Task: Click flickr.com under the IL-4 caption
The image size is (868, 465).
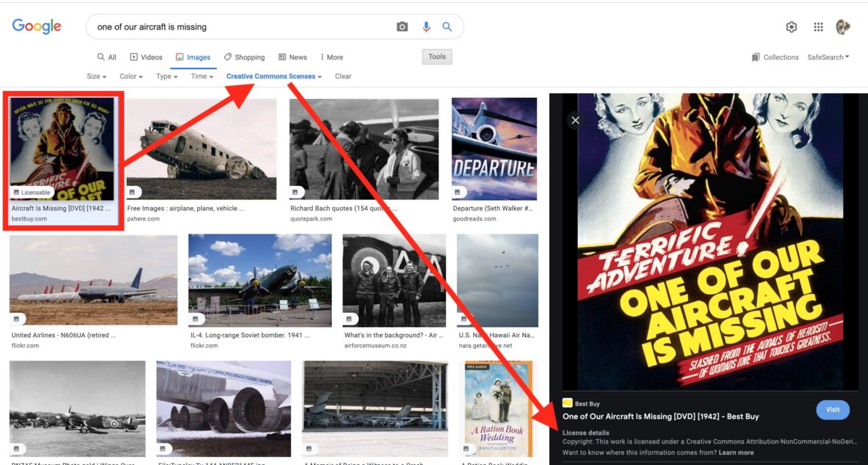Action: tap(204, 346)
